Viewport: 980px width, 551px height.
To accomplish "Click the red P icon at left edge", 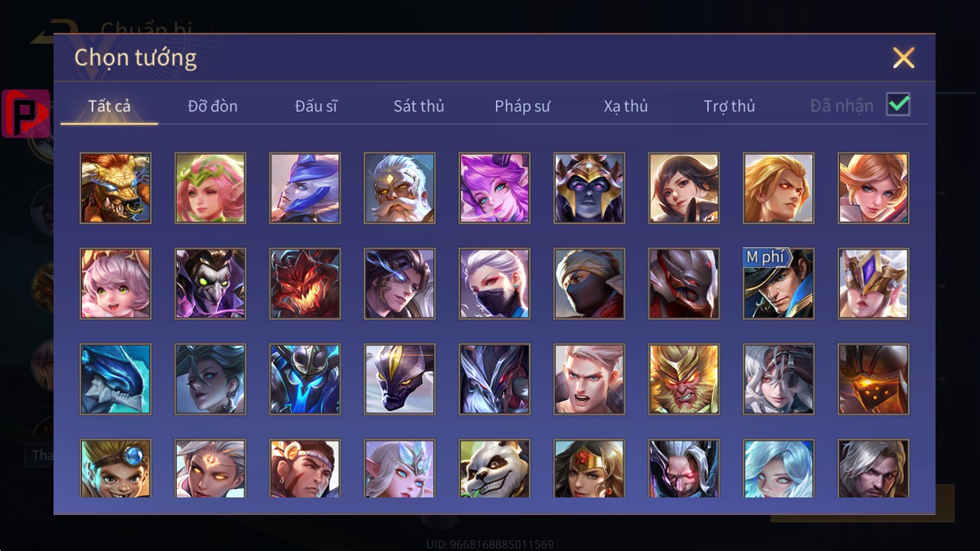I will [26, 114].
